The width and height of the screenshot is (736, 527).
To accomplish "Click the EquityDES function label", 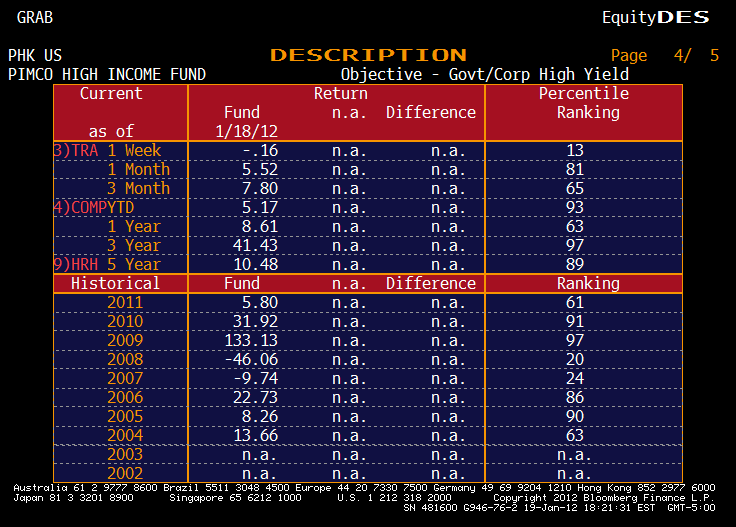I will click(x=656, y=17).
